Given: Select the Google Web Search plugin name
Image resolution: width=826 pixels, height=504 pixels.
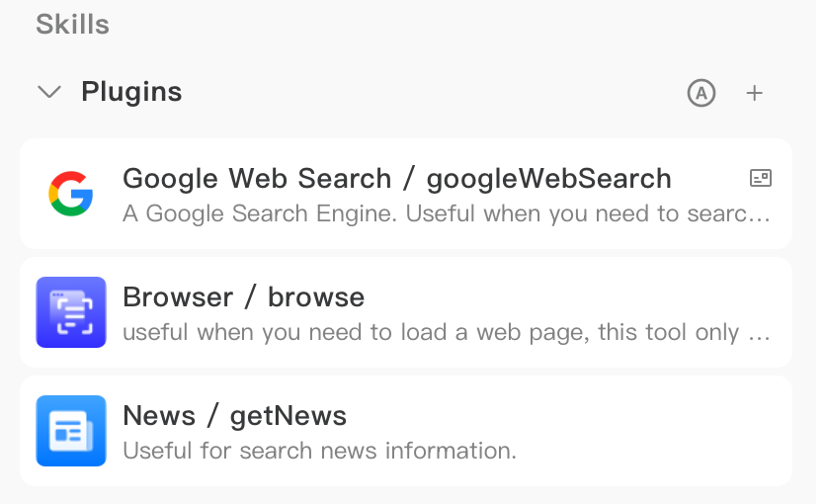Looking at the screenshot, I should coord(257,178).
